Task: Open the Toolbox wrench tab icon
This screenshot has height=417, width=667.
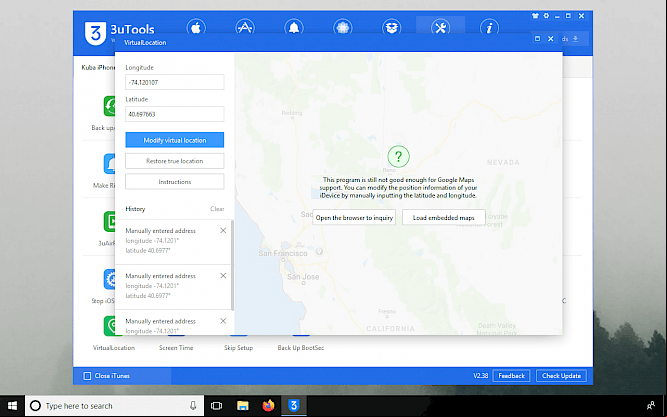Action: pyautogui.click(x=440, y=28)
